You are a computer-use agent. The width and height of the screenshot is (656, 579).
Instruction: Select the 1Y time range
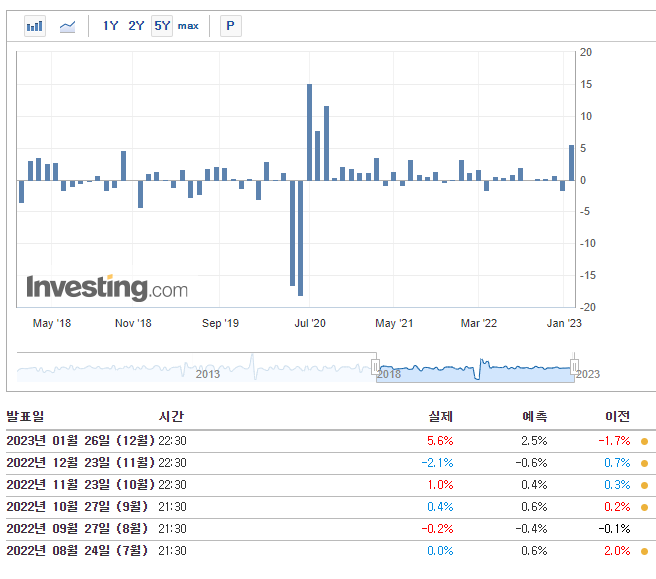click(x=110, y=26)
